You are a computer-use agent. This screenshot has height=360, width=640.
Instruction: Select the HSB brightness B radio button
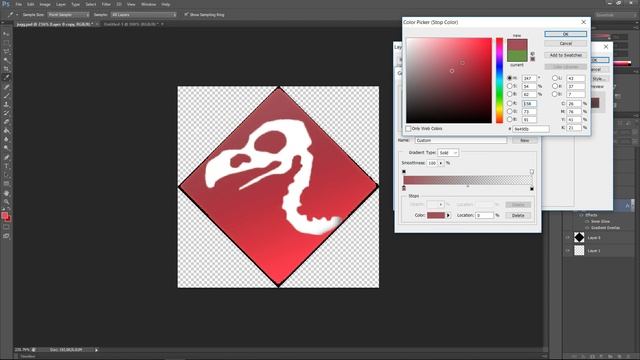click(x=509, y=94)
